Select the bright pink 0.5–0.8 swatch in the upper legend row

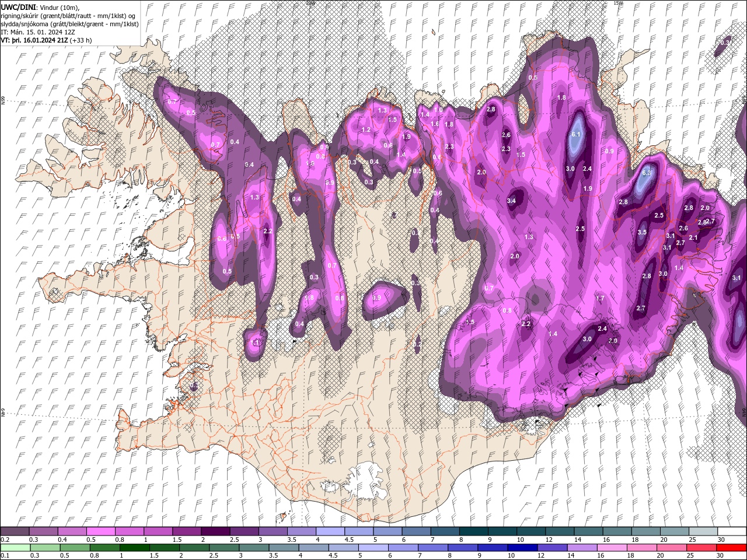click(101, 531)
